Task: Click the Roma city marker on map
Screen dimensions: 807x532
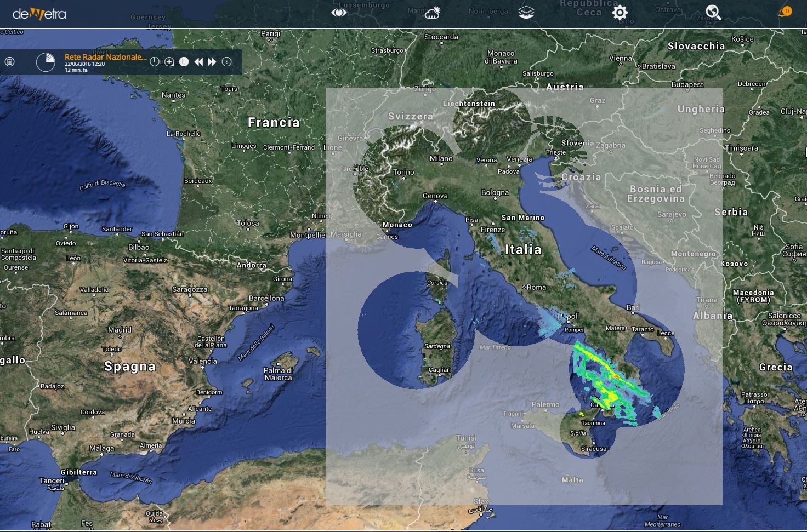Action: 524,287
